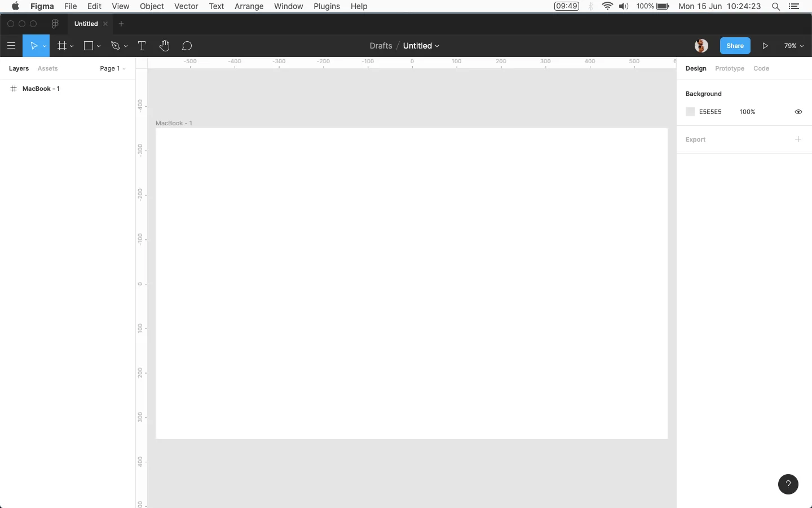The height and width of the screenshot is (508, 812).
Task: Select the MacBook - 1 layer
Action: [x=41, y=89]
